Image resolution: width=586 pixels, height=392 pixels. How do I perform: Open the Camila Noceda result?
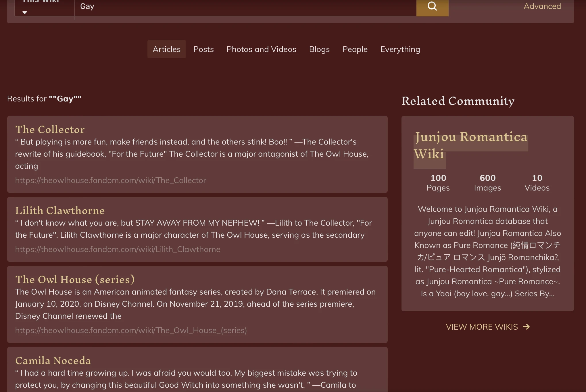point(53,360)
